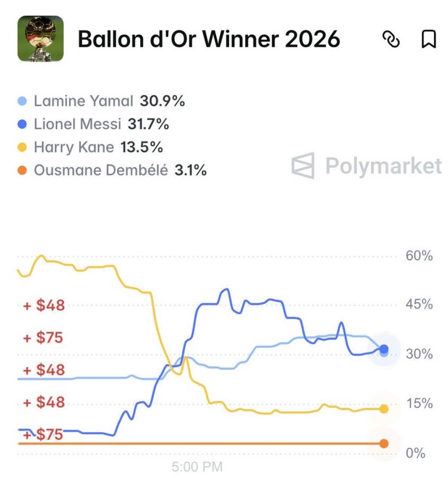Click Ousmane Dembélé's orange legend dot

pos(22,171)
